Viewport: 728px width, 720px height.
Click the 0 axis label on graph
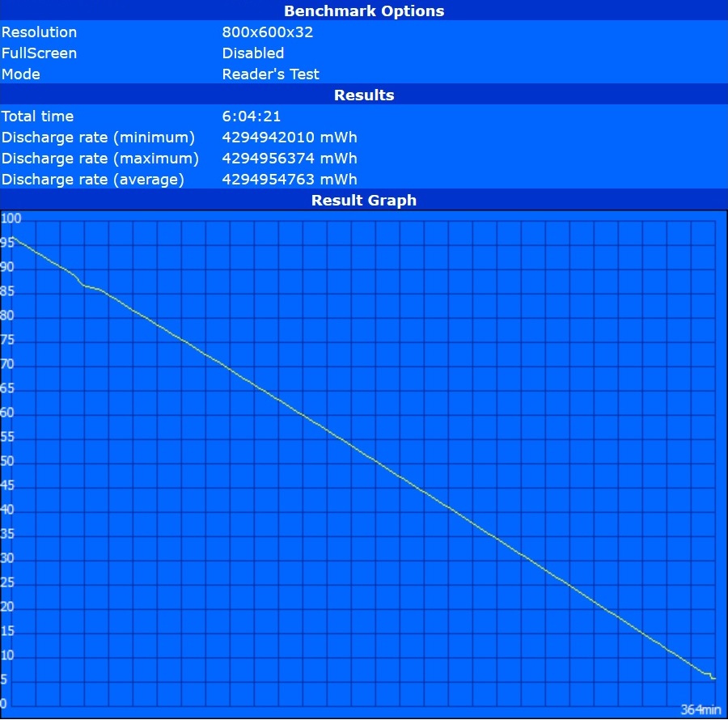(x=4, y=703)
